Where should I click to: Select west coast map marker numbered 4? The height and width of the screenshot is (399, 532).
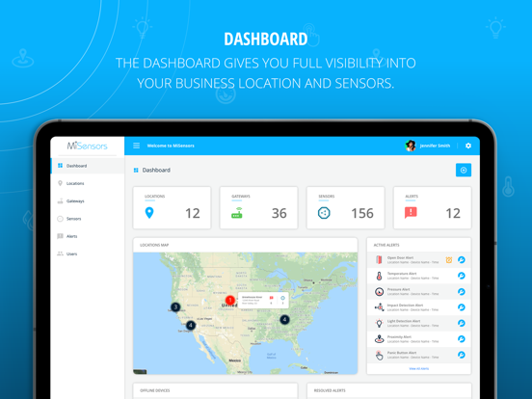[191, 325]
